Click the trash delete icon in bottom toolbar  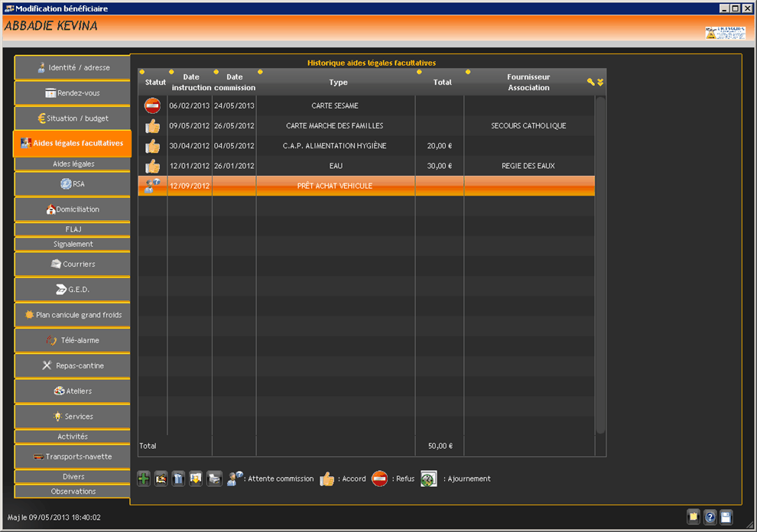pos(178,479)
